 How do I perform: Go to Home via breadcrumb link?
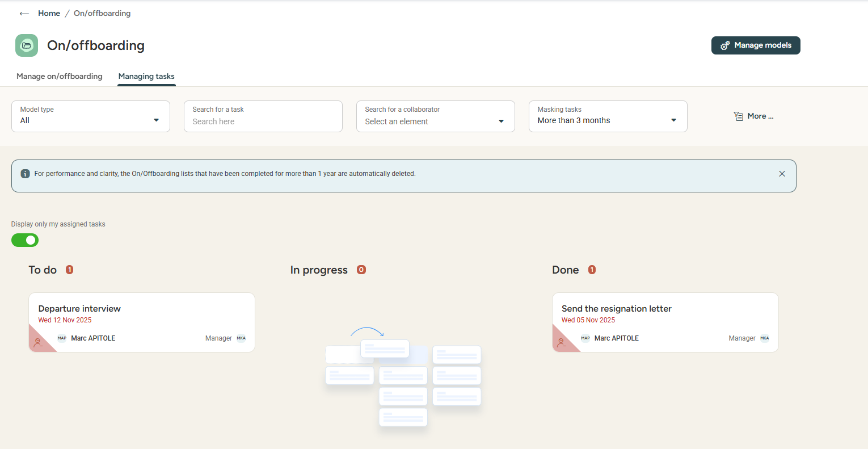pyautogui.click(x=49, y=14)
